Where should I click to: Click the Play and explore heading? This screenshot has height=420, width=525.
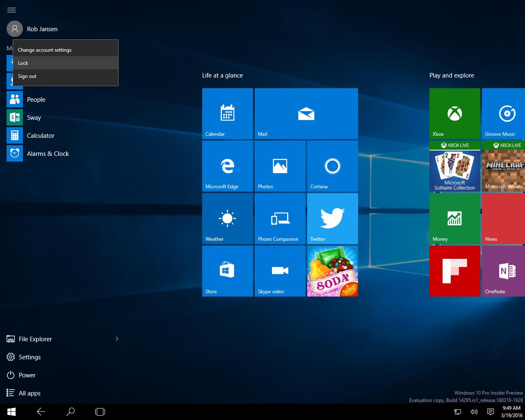click(452, 75)
